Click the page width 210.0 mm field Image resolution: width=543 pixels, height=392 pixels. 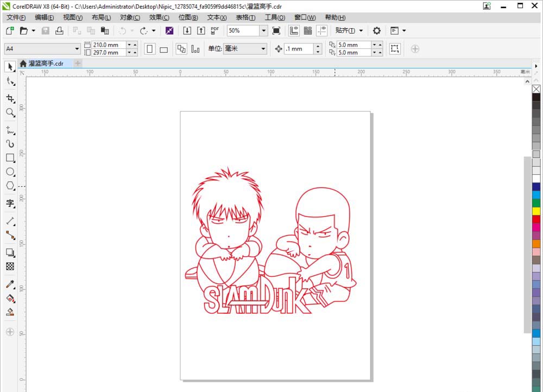tap(109, 45)
